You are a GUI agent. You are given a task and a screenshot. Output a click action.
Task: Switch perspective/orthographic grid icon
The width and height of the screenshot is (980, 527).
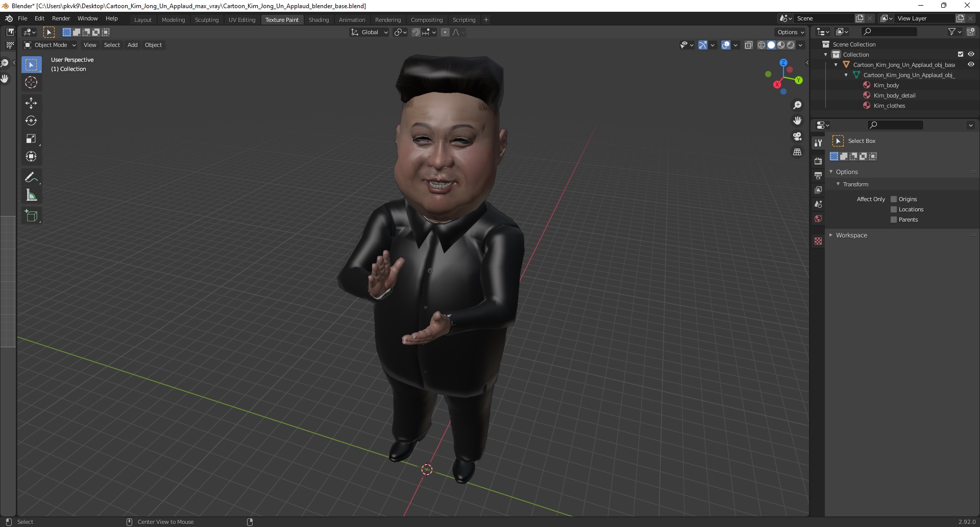tap(797, 152)
